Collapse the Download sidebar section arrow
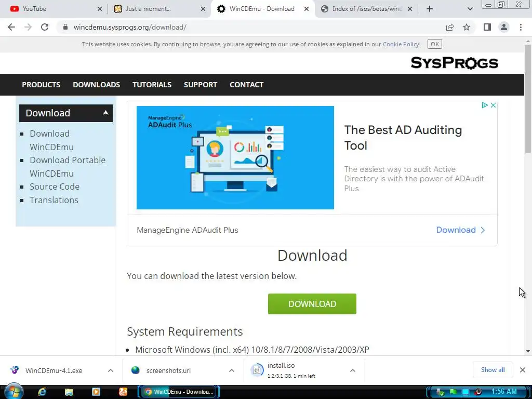Image resolution: width=532 pixels, height=399 pixels. point(105,113)
